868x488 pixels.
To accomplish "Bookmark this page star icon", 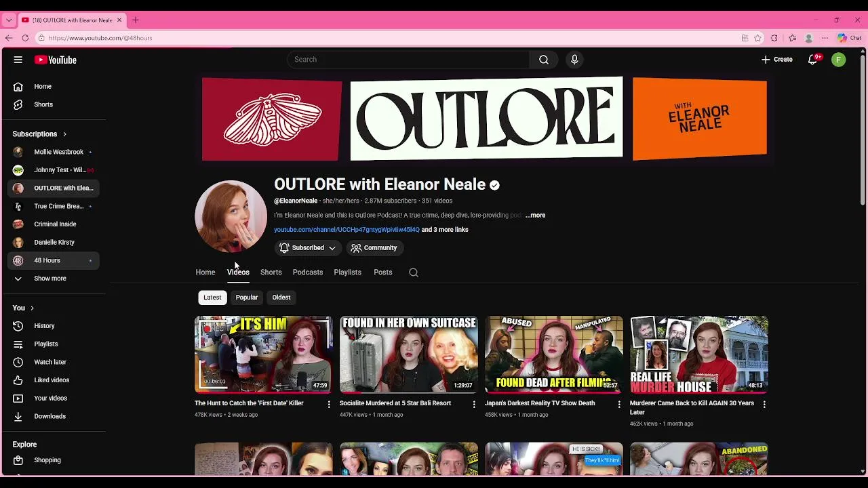I will (x=758, y=38).
